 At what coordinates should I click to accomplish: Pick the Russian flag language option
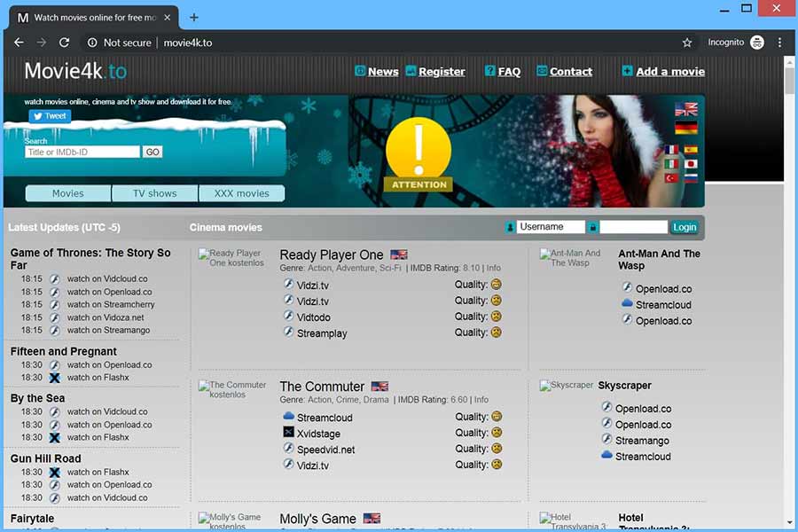pyautogui.click(x=691, y=178)
